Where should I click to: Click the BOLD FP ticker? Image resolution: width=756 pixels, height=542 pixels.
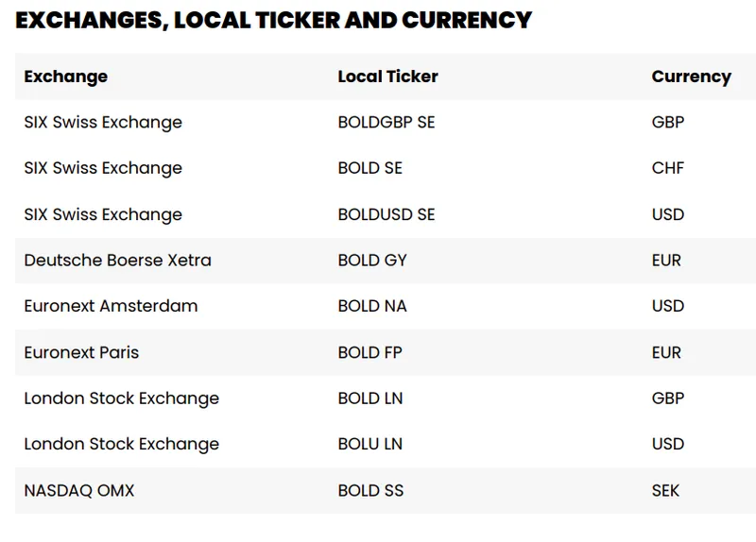[369, 352]
